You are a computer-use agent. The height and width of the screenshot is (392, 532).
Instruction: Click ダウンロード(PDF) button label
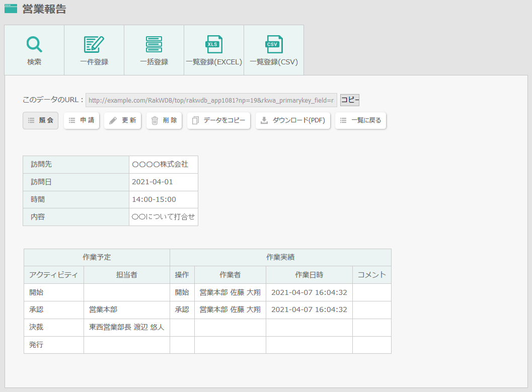point(299,120)
